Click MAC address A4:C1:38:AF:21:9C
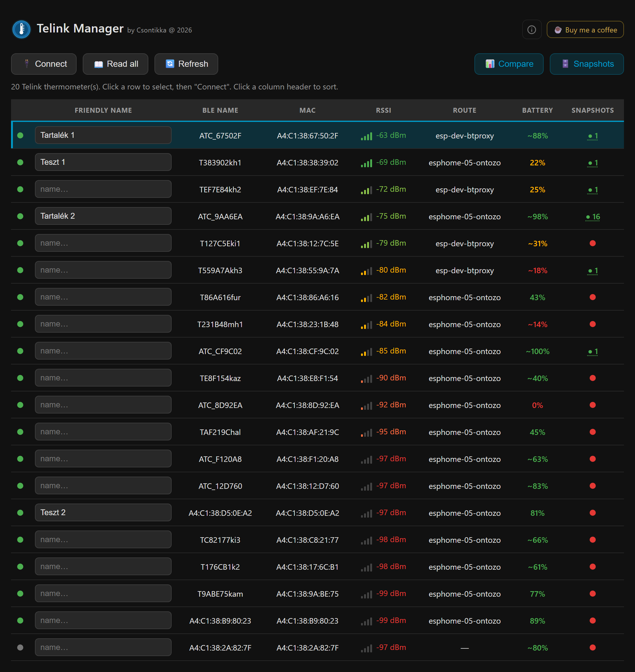The width and height of the screenshot is (635, 672). 307,432
